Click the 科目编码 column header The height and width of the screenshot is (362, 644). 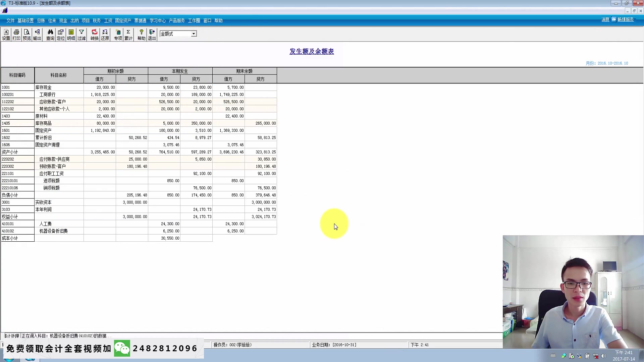click(x=17, y=75)
